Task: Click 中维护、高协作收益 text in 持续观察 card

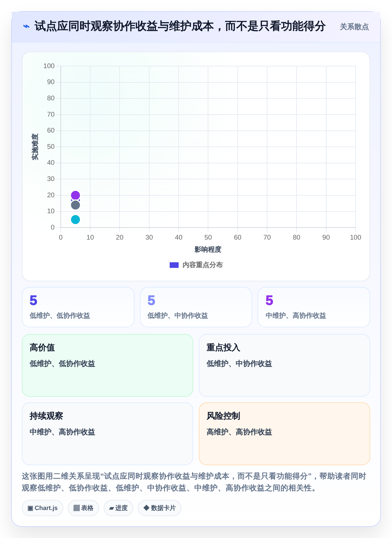Action: tap(62, 432)
